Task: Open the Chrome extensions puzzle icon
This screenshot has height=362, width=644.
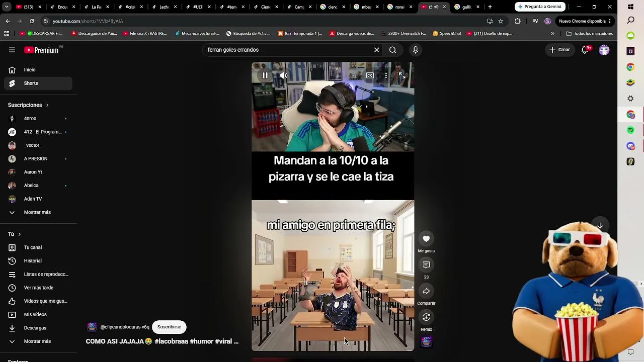Action: coord(518,21)
